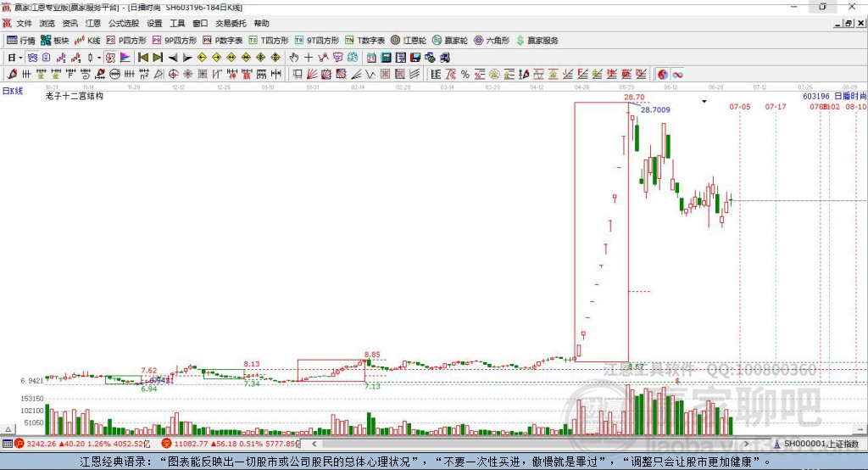The image size is (868, 470).
Task: Open the T数字表 table
Action: (x=364, y=41)
